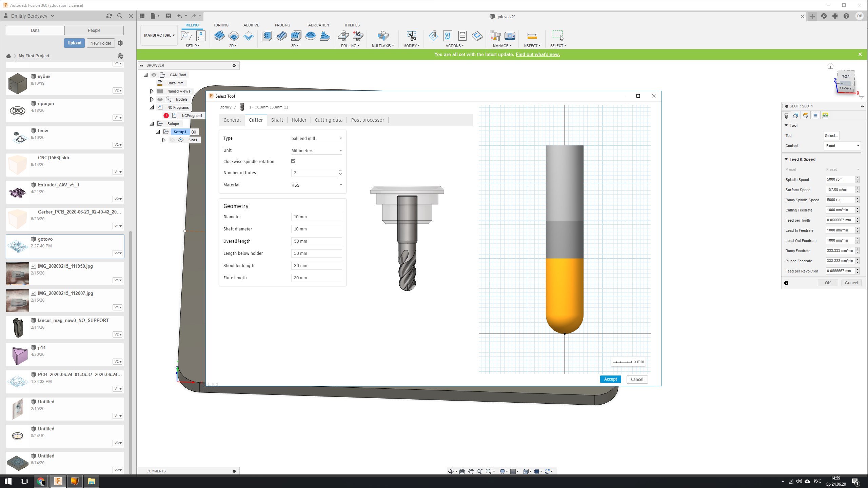Open File Explorer from the taskbar
This screenshot has width=868, height=488.
(x=91, y=481)
